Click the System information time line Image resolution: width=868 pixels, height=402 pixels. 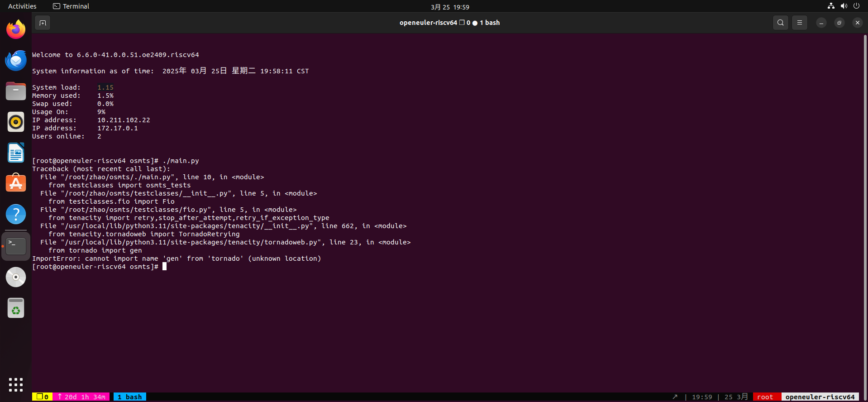[171, 71]
